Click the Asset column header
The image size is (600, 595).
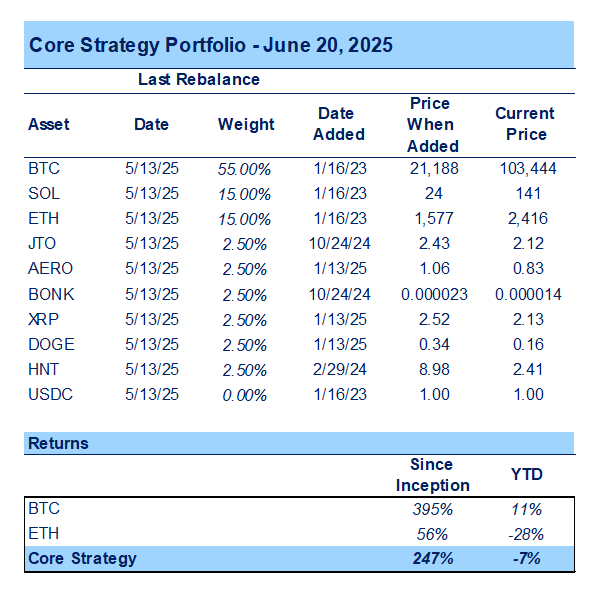(49, 125)
